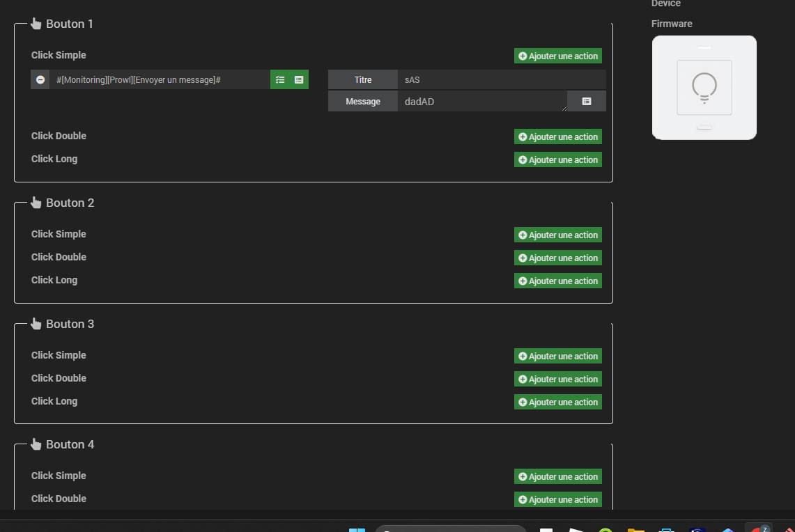Click the hand icon next to Bouton 2
This screenshot has width=795, height=532.
[36, 202]
